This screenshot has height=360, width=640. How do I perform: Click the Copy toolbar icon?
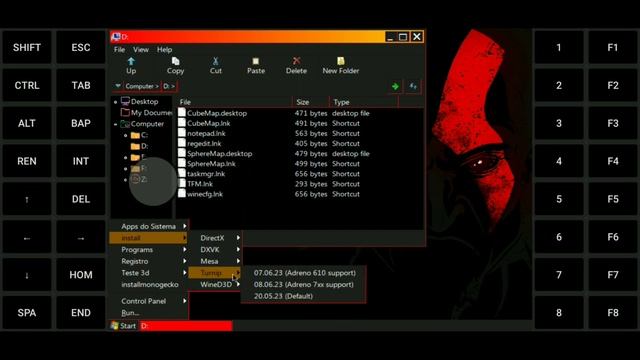[x=176, y=61]
